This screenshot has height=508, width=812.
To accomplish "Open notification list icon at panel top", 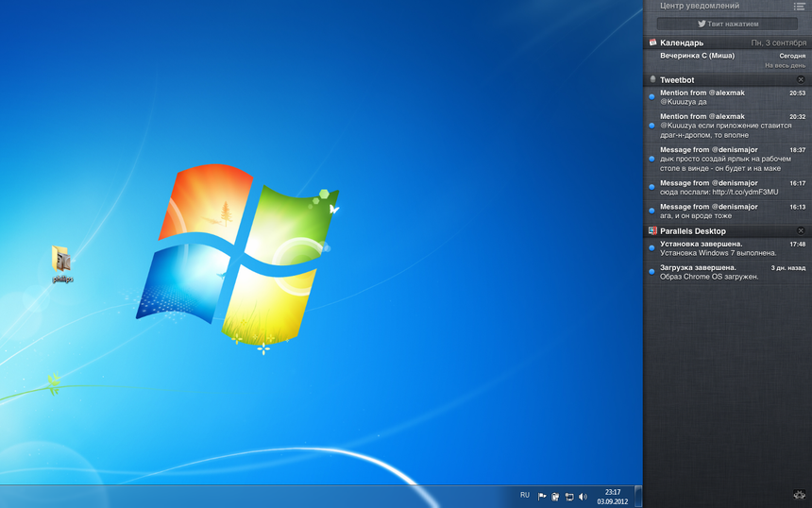I will [799, 7].
